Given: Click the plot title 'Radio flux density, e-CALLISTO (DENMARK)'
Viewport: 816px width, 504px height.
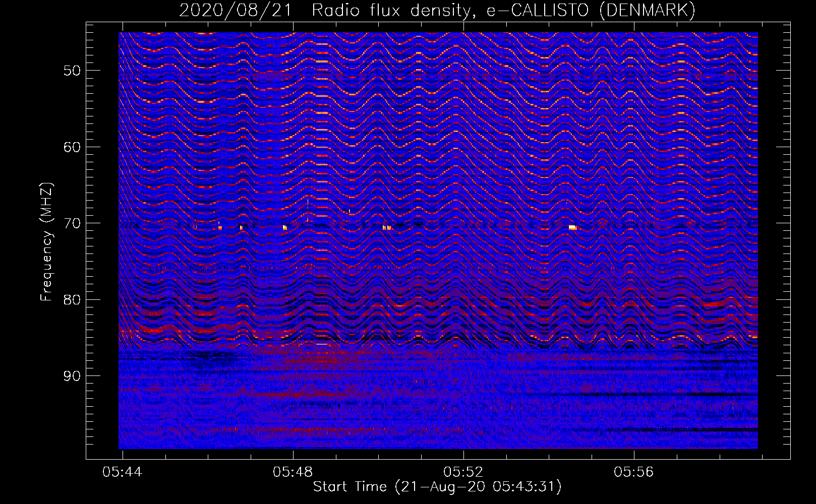Looking at the screenshot, I should tap(503, 11).
